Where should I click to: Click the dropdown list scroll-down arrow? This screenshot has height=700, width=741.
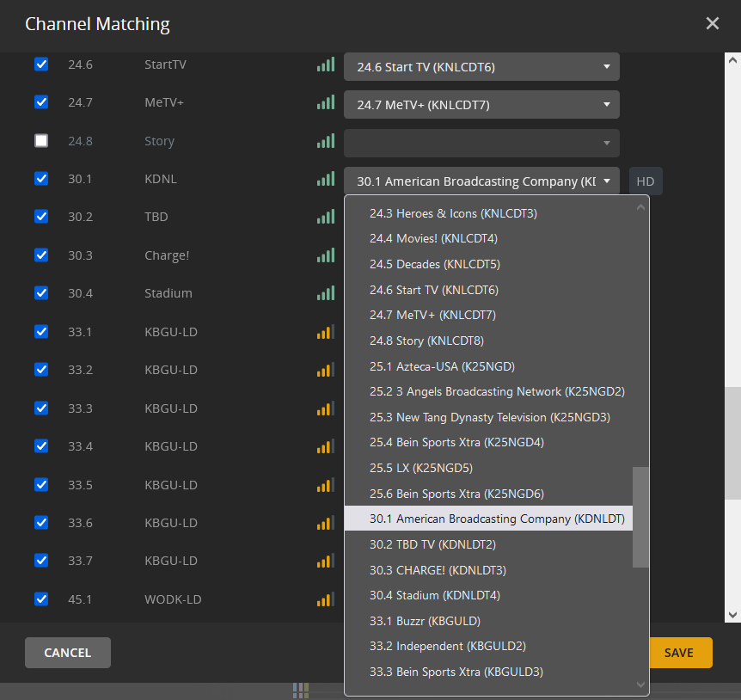640,684
